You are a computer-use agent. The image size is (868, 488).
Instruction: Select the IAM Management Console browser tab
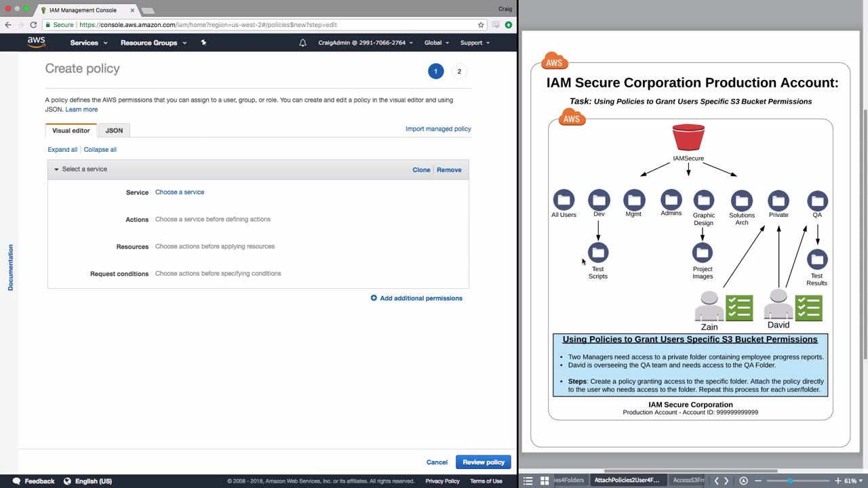[87, 10]
